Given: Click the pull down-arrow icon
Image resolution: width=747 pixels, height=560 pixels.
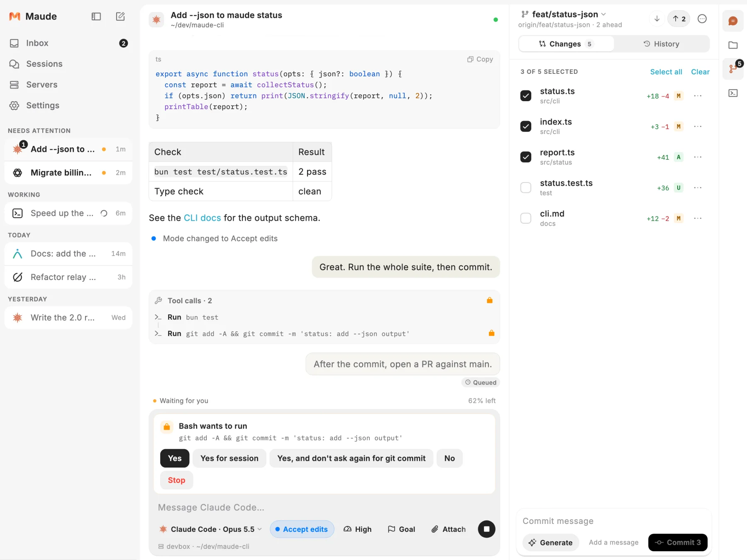Looking at the screenshot, I should [x=657, y=19].
